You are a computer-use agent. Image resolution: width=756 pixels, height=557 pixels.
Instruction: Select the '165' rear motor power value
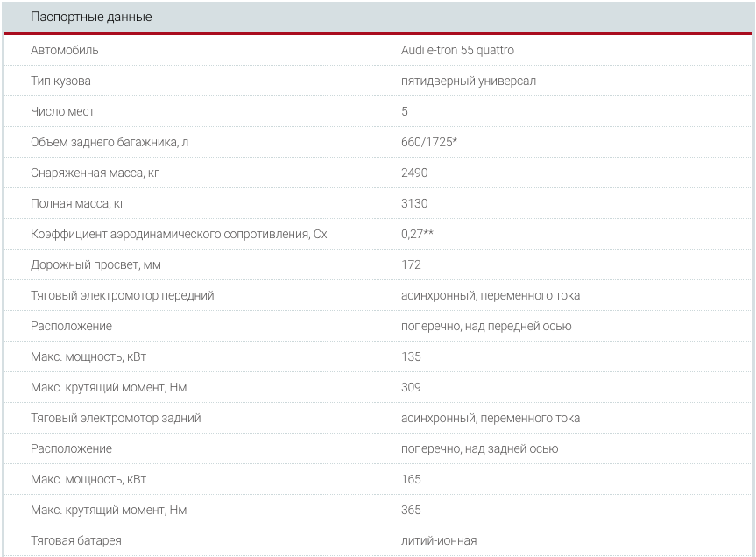click(411, 479)
